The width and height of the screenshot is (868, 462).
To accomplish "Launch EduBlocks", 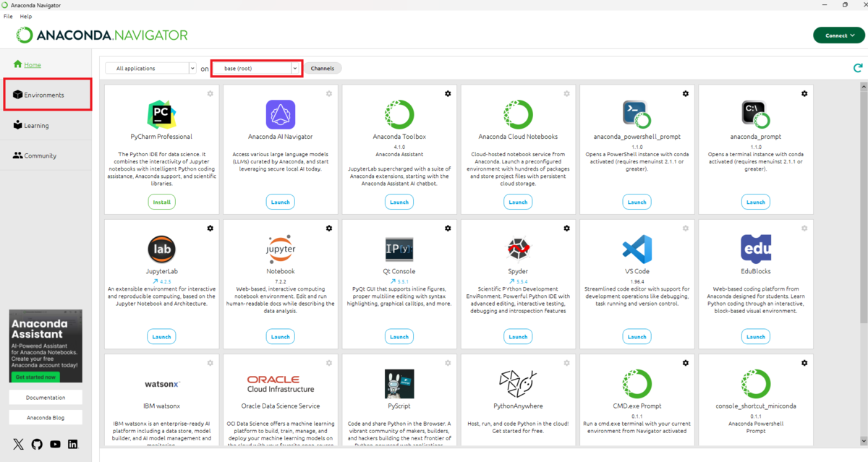I will click(x=756, y=336).
